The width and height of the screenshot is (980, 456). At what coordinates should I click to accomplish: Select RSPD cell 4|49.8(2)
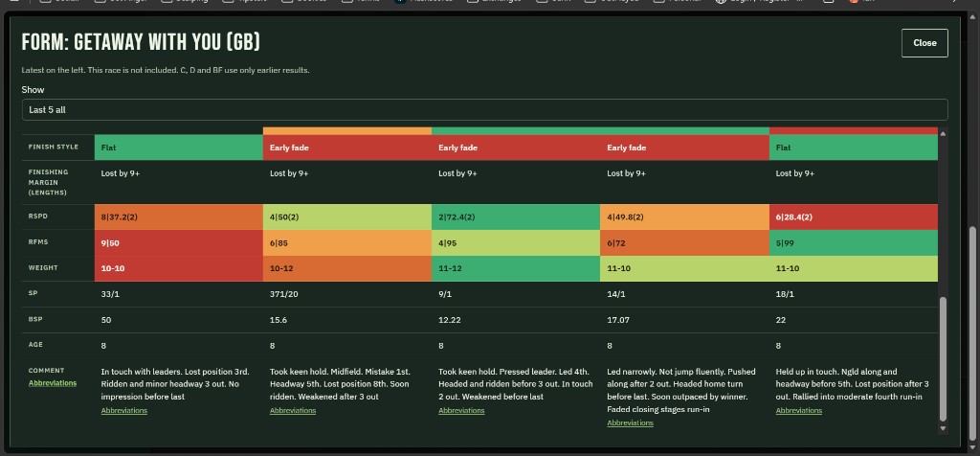coord(685,217)
